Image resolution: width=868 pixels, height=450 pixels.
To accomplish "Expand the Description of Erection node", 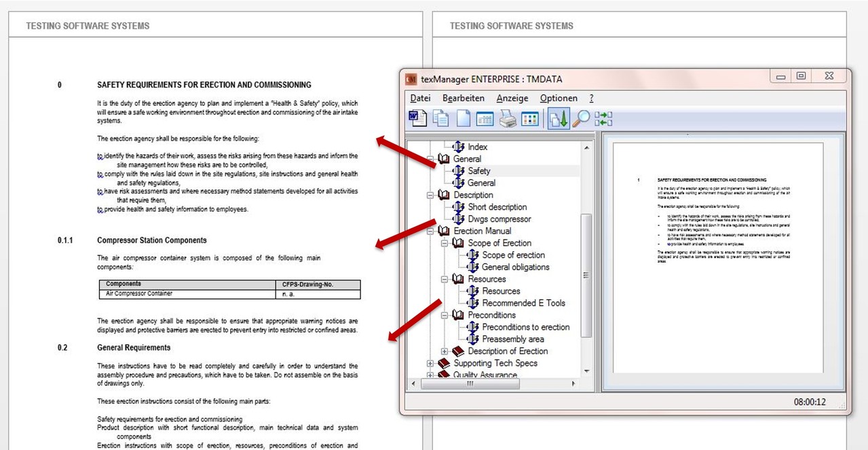I will point(443,351).
